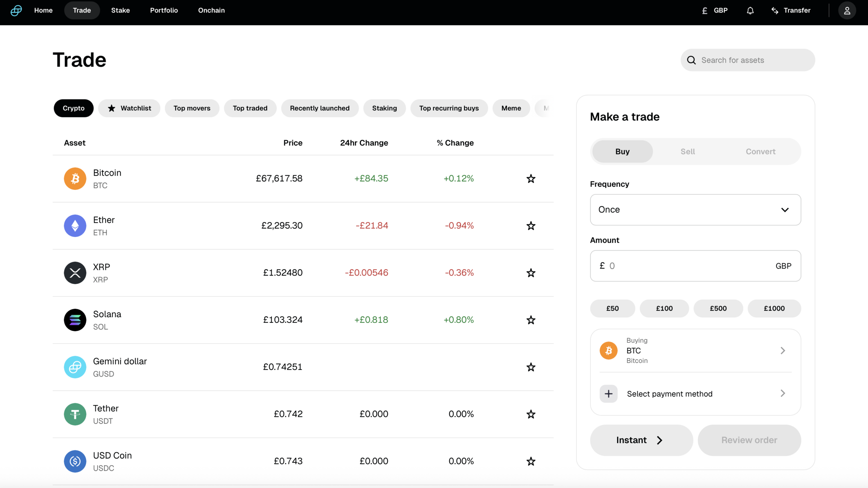Open the account profile icon
This screenshot has height=488, width=868.
[847, 11]
